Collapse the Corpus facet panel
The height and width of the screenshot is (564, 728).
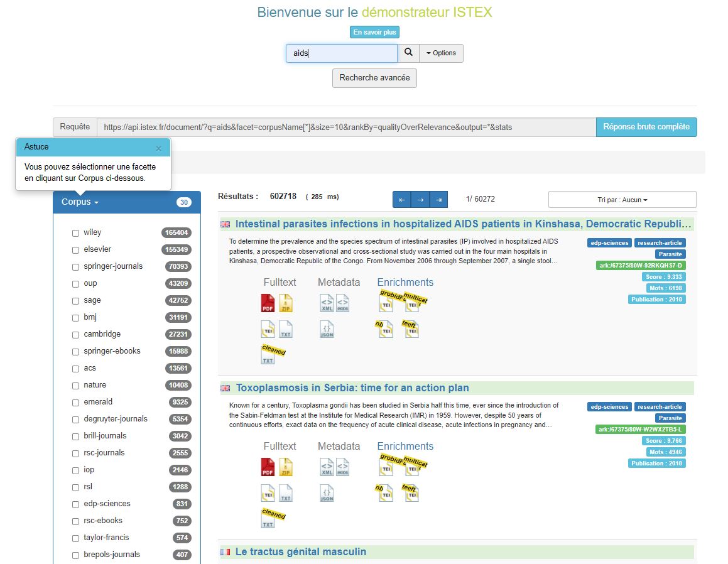tap(80, 202)
